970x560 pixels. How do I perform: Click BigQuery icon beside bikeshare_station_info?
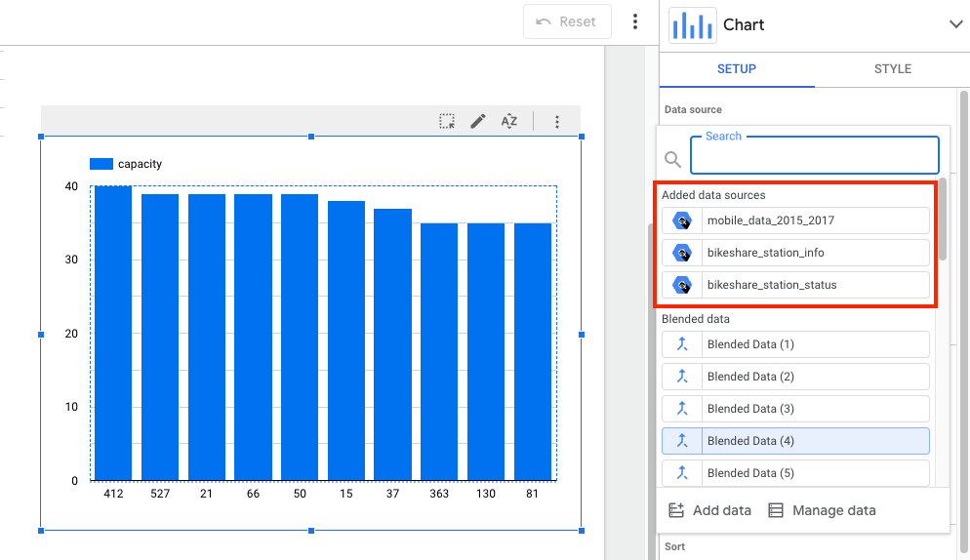coord(682,253)
